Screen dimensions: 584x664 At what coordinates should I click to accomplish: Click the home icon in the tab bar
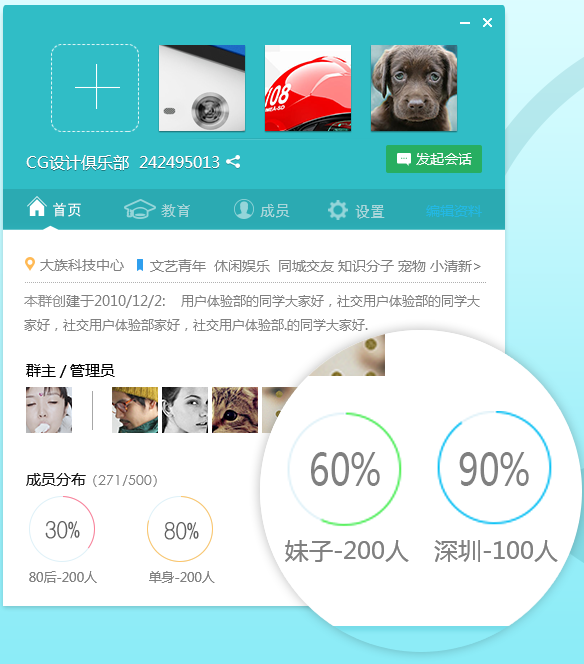pos(36,207)
